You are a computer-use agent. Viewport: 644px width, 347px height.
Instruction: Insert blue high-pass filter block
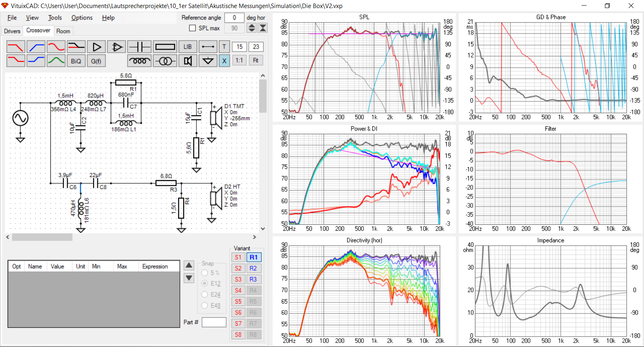pyautogui.click(x=36, y=47)
